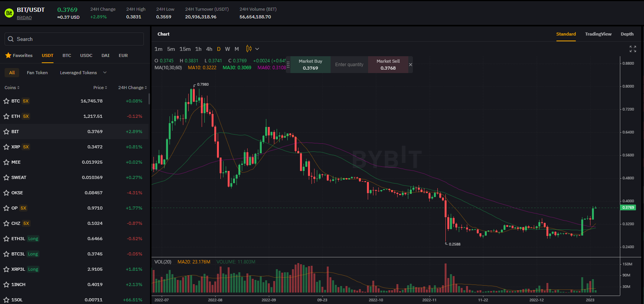Add CHZ to favorites via star
644x304 pixels.
click(6, 223)
